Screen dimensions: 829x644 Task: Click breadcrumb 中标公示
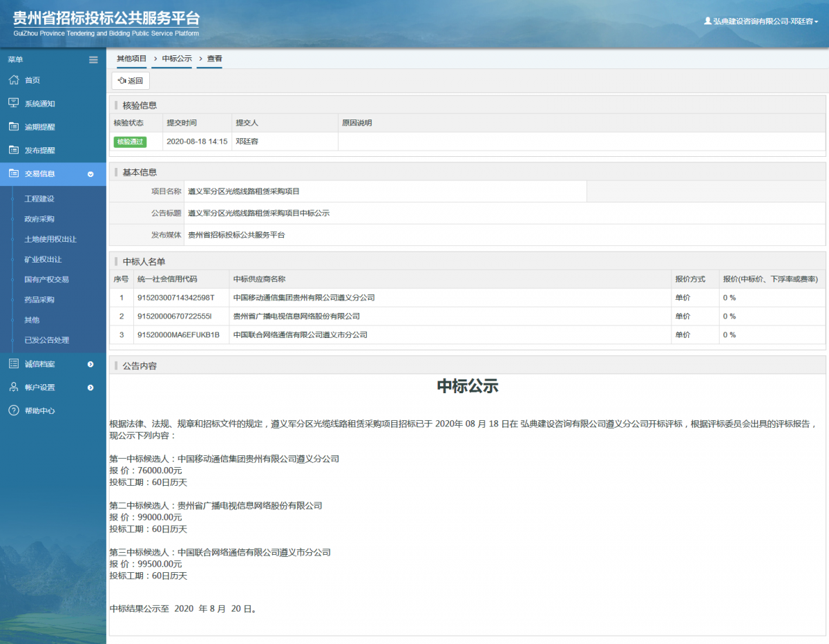[x=177, y=59]
